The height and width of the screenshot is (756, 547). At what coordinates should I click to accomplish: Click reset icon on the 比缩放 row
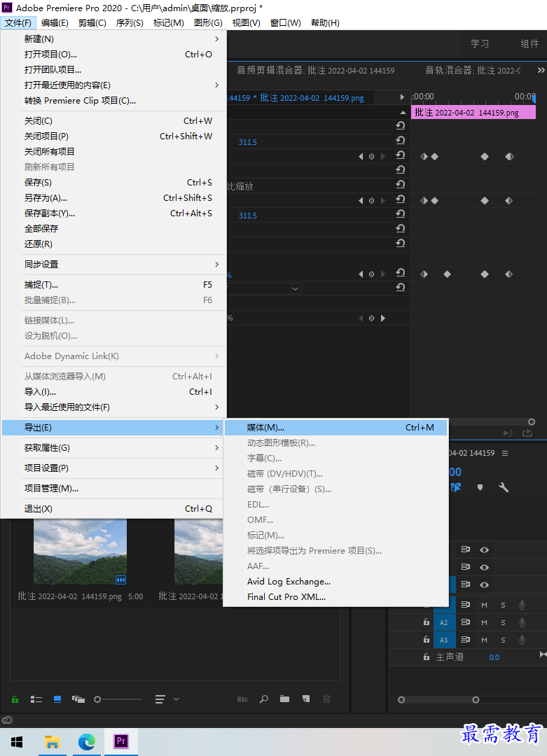point(401,185)
